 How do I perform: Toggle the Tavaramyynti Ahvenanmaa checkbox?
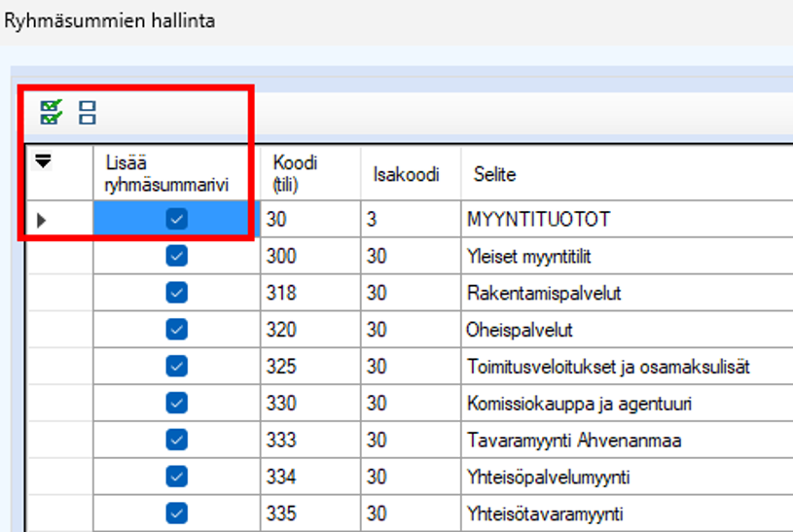176,440
